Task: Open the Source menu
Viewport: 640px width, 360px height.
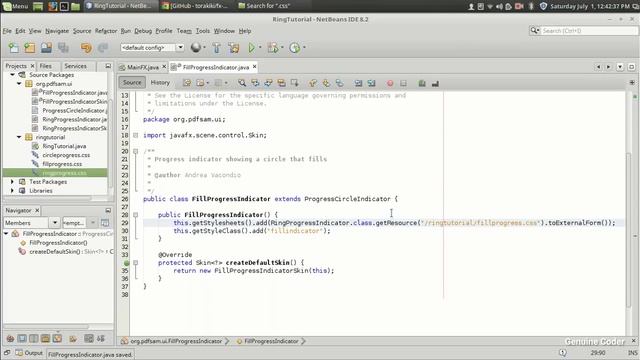Action: [x=82, y=31]
